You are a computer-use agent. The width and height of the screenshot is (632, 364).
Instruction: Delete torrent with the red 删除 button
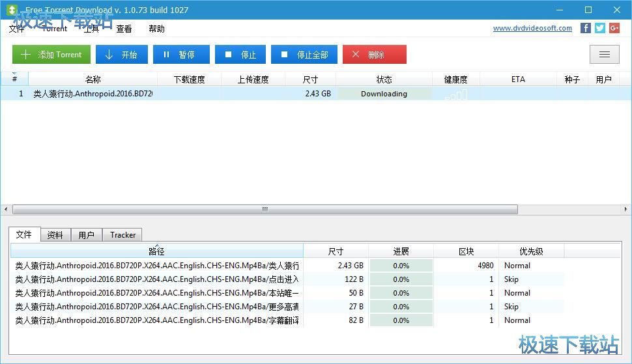[x=375, y=54]
